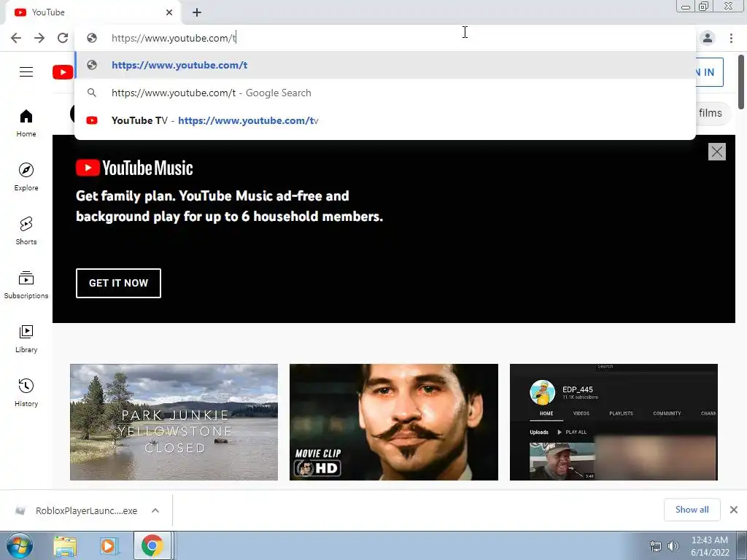Open a new tab with plus button
747x560 pixels.
[197, 12]
